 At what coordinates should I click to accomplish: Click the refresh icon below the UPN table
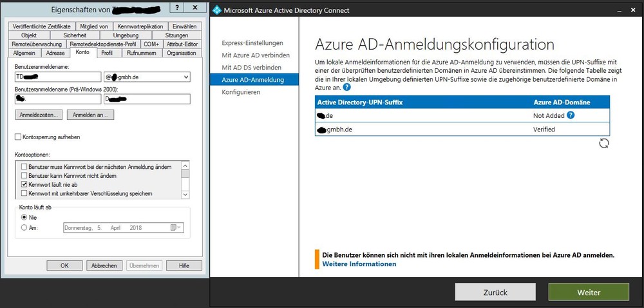click(x=603, y=143)
